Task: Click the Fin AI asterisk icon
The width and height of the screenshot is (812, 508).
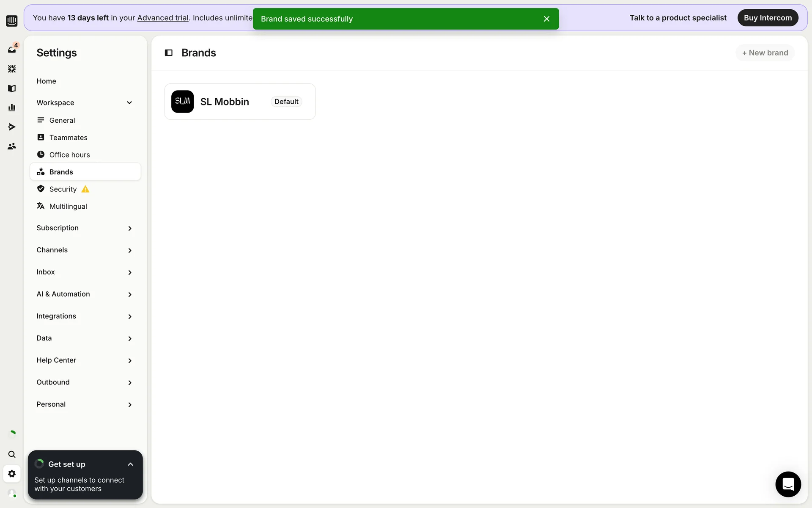Action: (x=12, y=69)
